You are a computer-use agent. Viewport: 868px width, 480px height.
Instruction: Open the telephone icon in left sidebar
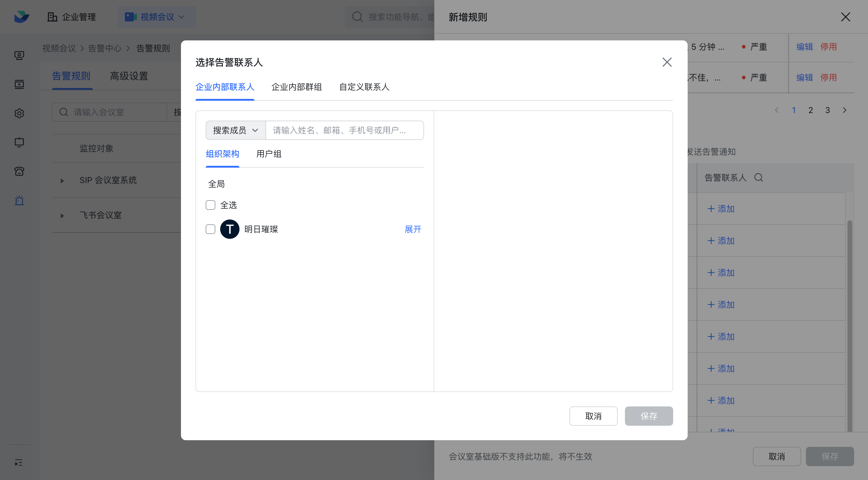pos(19,172)
